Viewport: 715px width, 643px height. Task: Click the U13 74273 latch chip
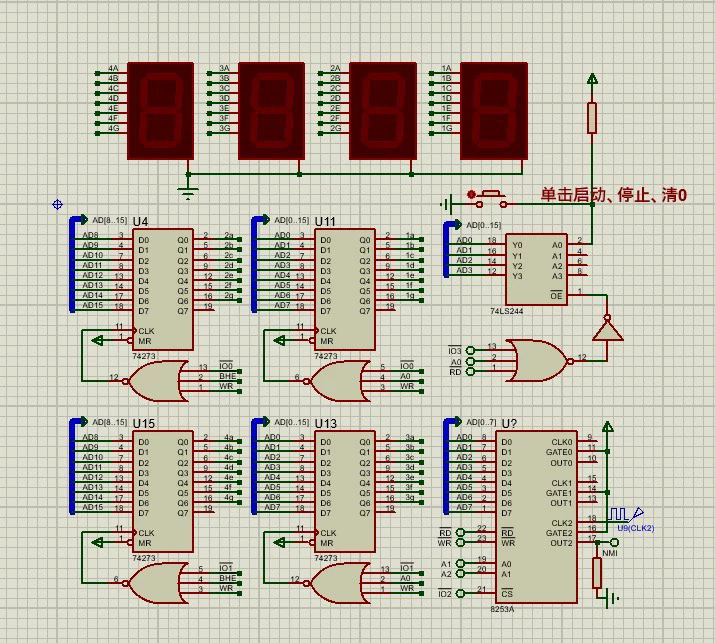point(345,492)
